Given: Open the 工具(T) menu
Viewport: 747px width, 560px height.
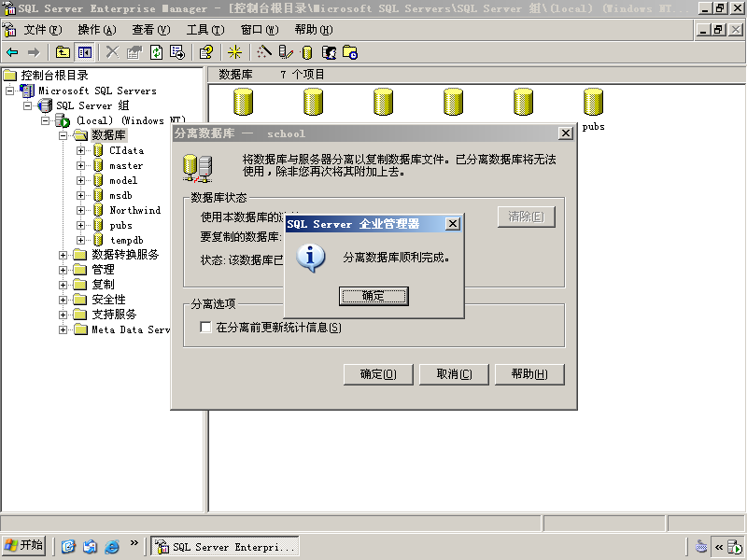Looking at the screenshot, I should [205, 30].
